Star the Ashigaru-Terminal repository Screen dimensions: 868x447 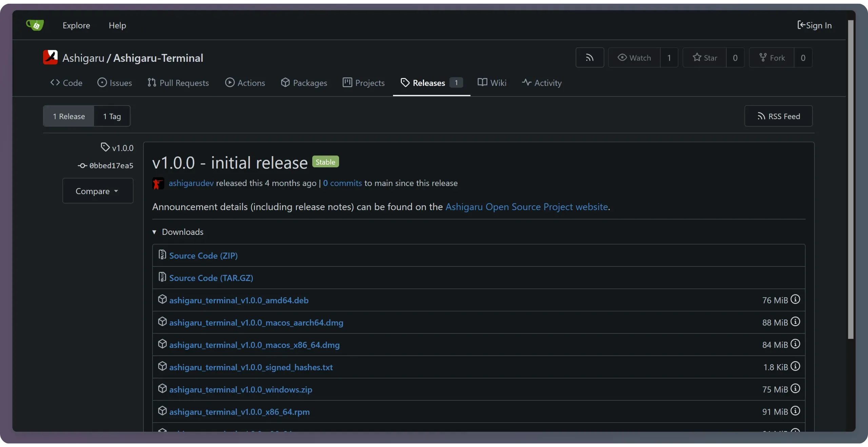705,58
